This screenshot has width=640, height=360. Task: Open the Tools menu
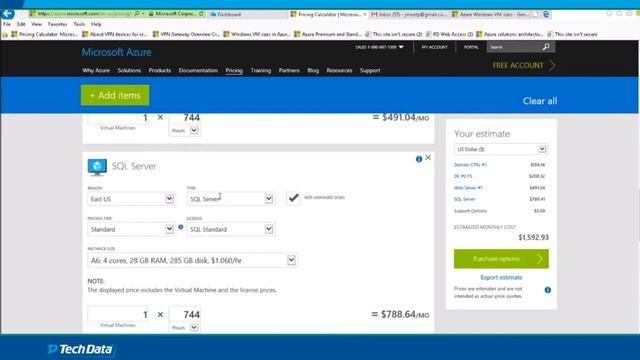click(x=79, y=24)
